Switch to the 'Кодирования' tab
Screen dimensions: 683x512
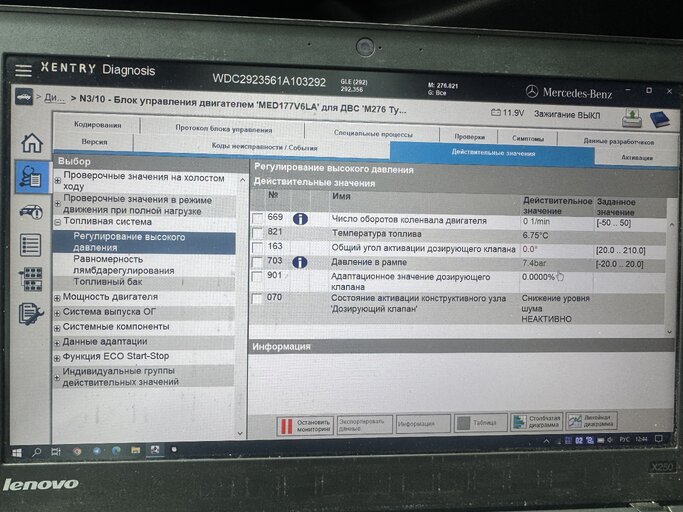coord(98,125)
